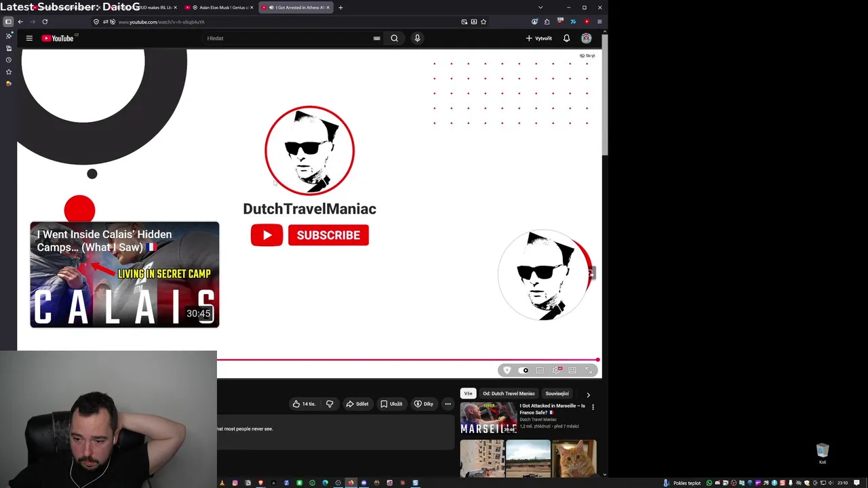868x488 pixels.
Task: Toggle the autoplay switch in player
Action: click(524, 370)
